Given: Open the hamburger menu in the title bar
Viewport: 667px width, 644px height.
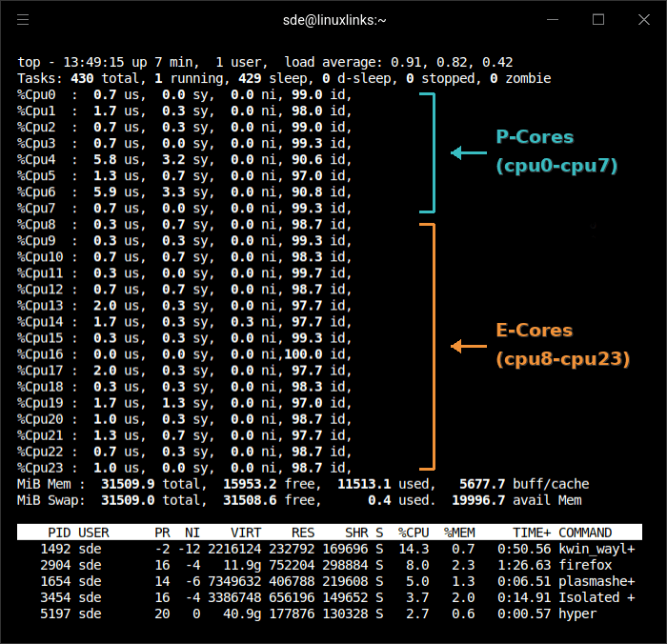Looking at the screenshot, I should click(x=23, y=20).
